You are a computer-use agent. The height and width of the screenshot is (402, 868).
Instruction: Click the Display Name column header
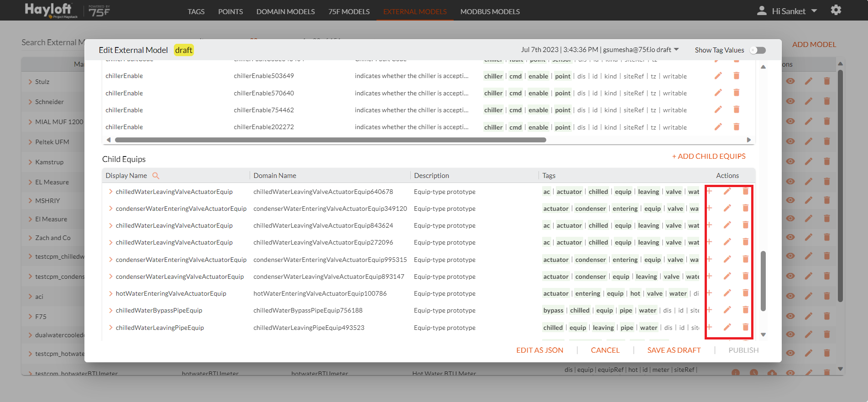coord(126,176)
